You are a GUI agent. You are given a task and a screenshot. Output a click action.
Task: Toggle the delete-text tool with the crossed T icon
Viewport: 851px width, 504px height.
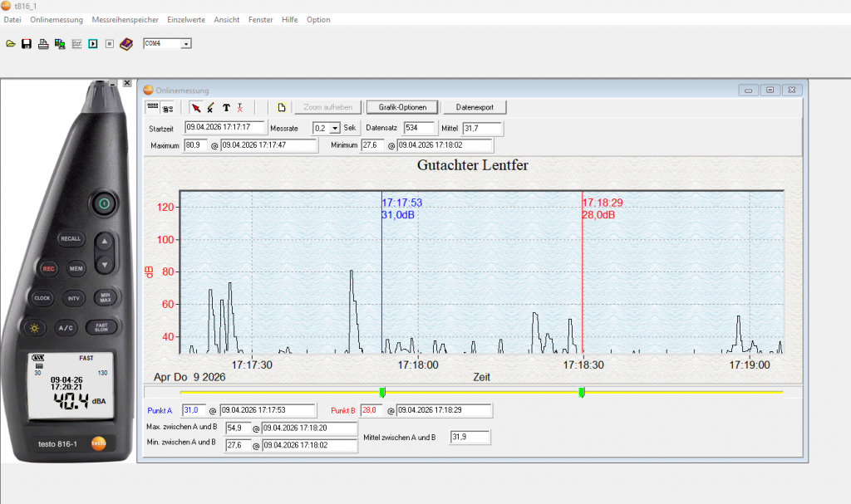pos(240,107)
